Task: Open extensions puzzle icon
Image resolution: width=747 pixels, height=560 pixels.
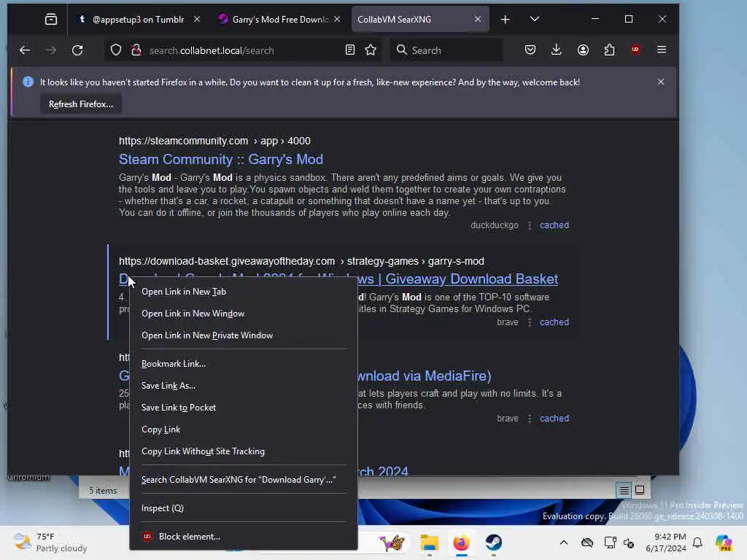Action: coord(609,50)
